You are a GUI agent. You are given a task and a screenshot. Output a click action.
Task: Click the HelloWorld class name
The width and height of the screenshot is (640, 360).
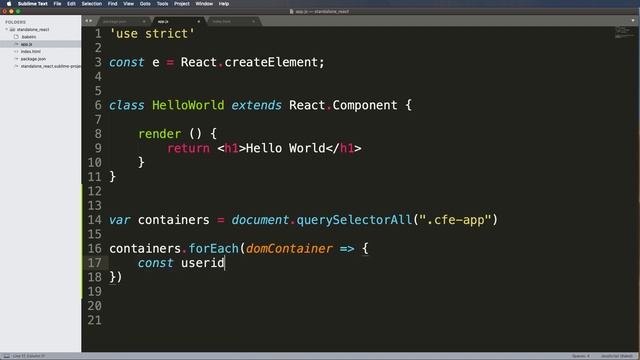188,105
